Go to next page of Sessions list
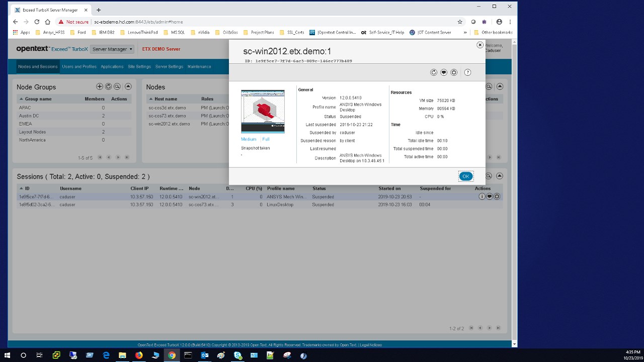 click(490, 328)
